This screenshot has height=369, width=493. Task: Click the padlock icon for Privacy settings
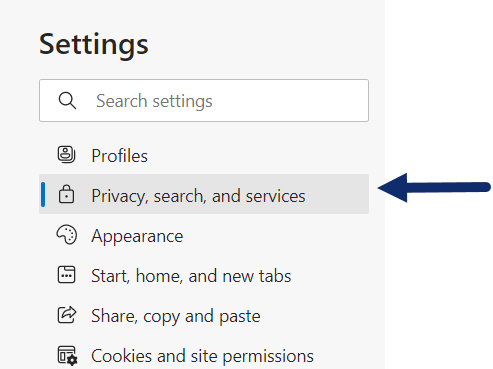click(66, 194)
